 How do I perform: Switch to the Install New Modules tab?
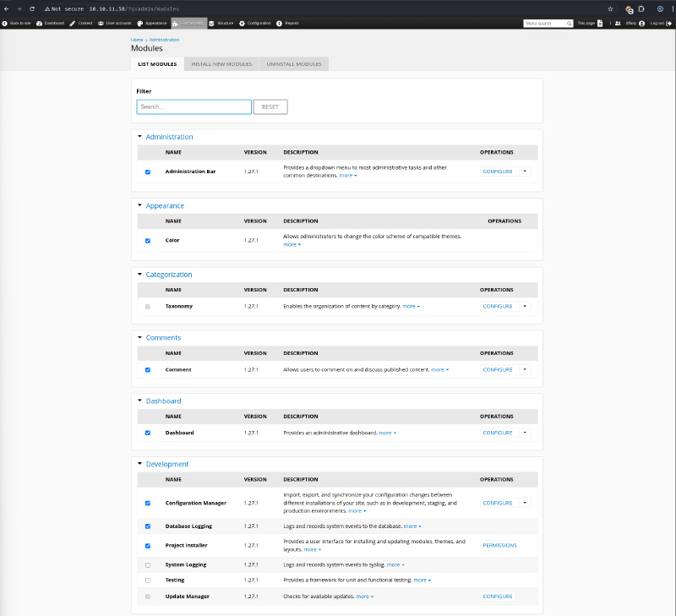pos(221,64)
